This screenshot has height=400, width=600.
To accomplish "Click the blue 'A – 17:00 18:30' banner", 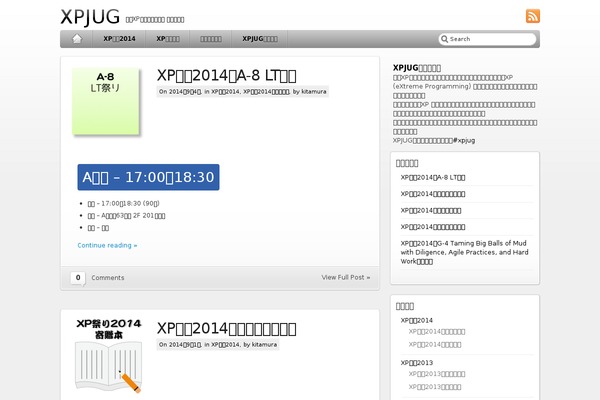I will click(148, 177).
